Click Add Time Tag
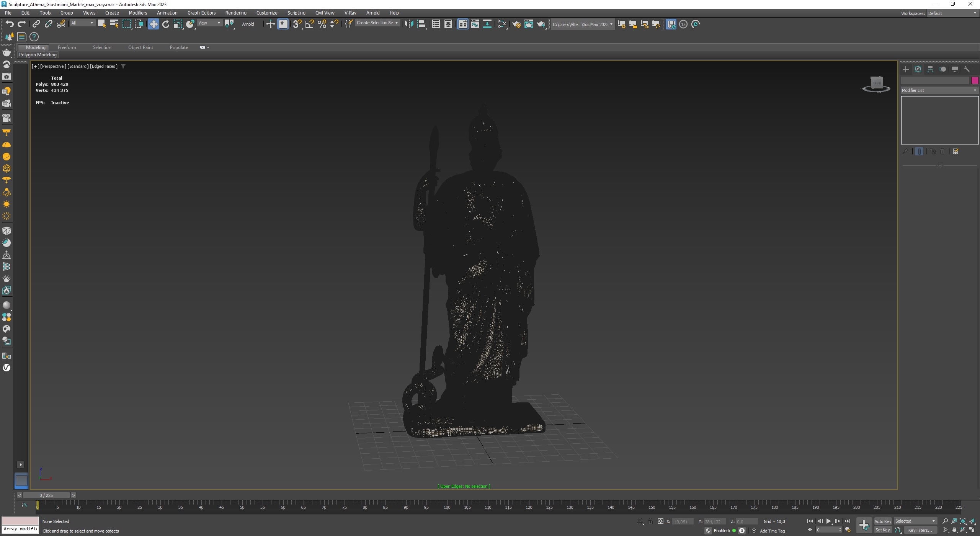Image resolution: width=980 pixels, height=536 pixels. tap(772, 531)
